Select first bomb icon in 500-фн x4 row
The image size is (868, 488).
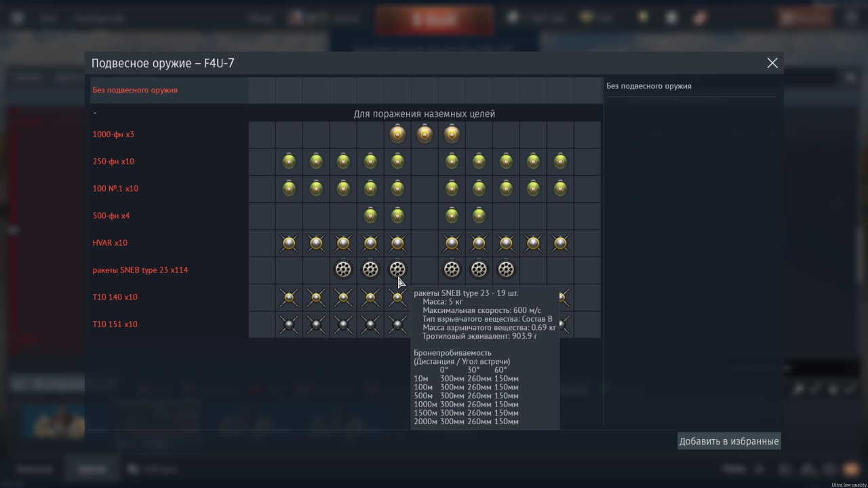point(370,216)
